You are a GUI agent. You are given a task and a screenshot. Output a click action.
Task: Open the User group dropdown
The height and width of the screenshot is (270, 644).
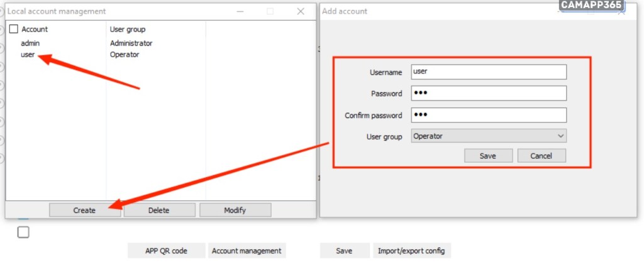coord(488,136)
